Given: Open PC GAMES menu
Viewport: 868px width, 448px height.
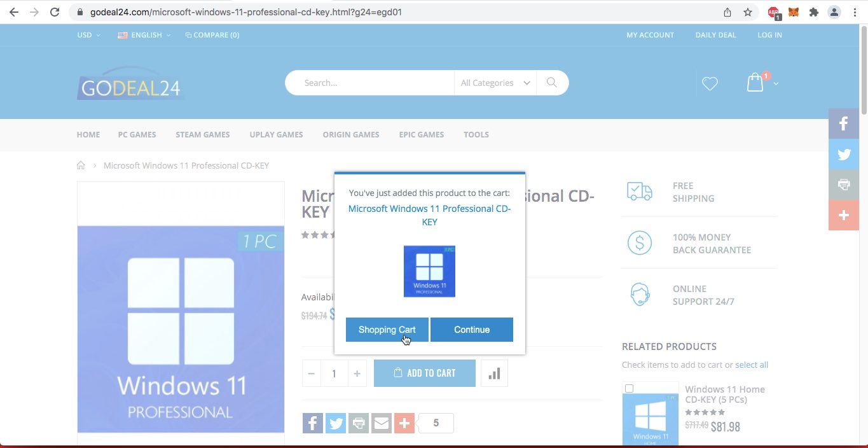Looking at the screenshot, I should click(x=137, y=134).
